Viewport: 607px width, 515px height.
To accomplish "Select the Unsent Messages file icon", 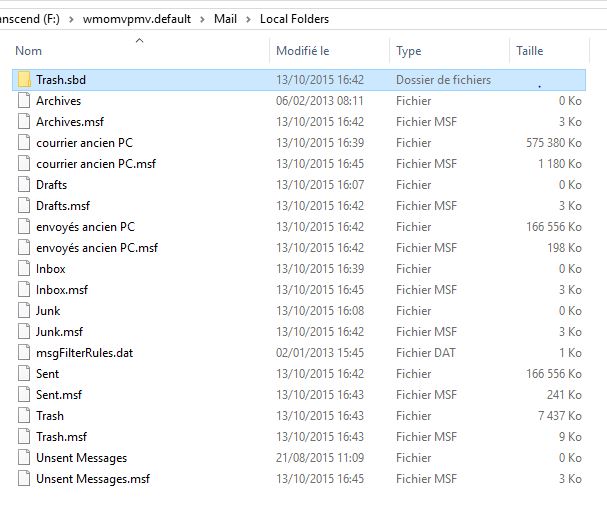I will coord(24,458).
